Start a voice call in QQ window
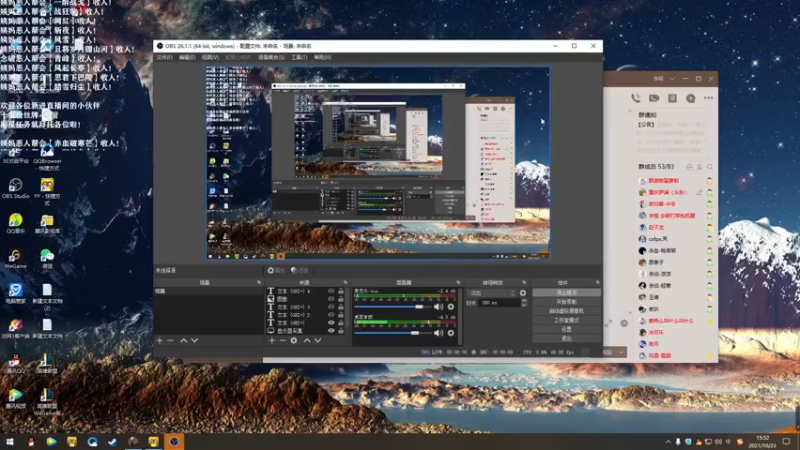The image size is (800, 450). point(635,98)
